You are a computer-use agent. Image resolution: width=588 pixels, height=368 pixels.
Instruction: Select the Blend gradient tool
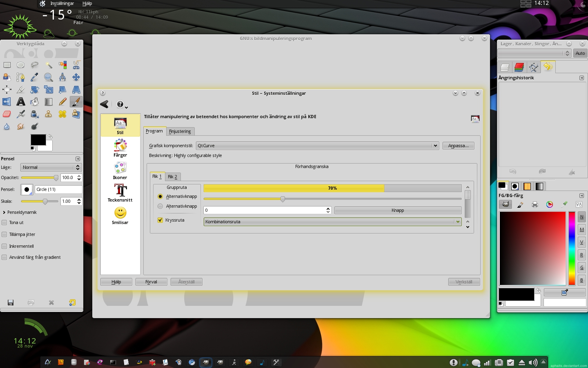point(49,101)
